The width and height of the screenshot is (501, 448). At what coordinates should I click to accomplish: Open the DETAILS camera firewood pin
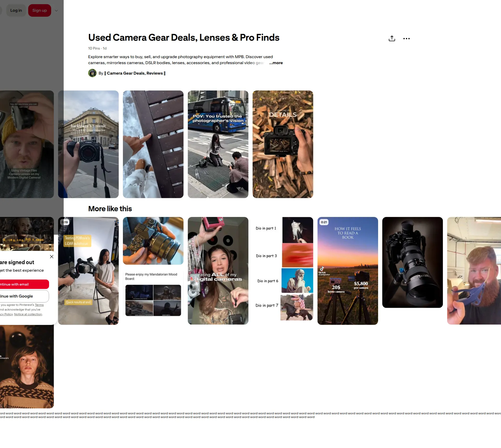coord(283,144)
